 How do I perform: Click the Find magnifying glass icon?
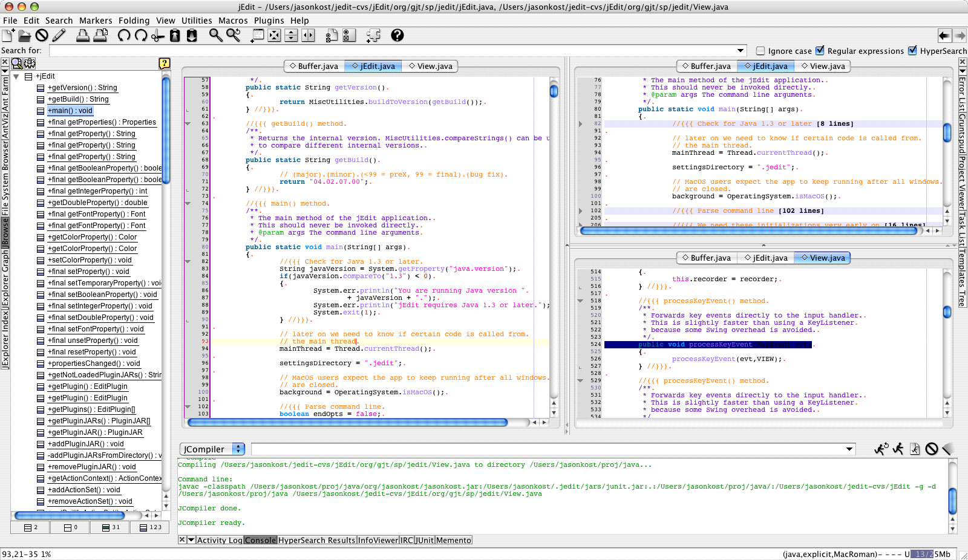[215, 36]
